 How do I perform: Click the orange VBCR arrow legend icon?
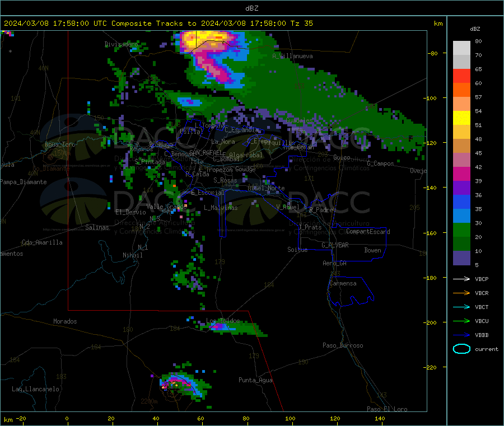point(461,293)
